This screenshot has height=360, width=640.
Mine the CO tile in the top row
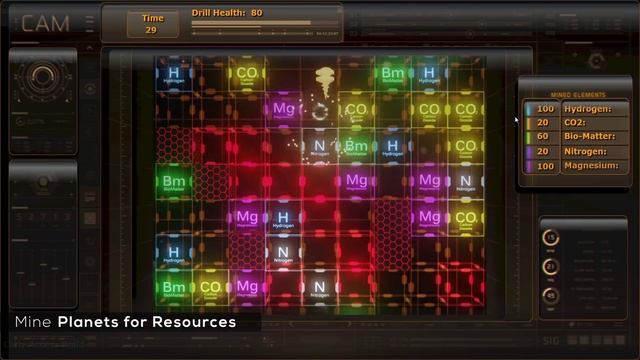click(x=247, y=74)
